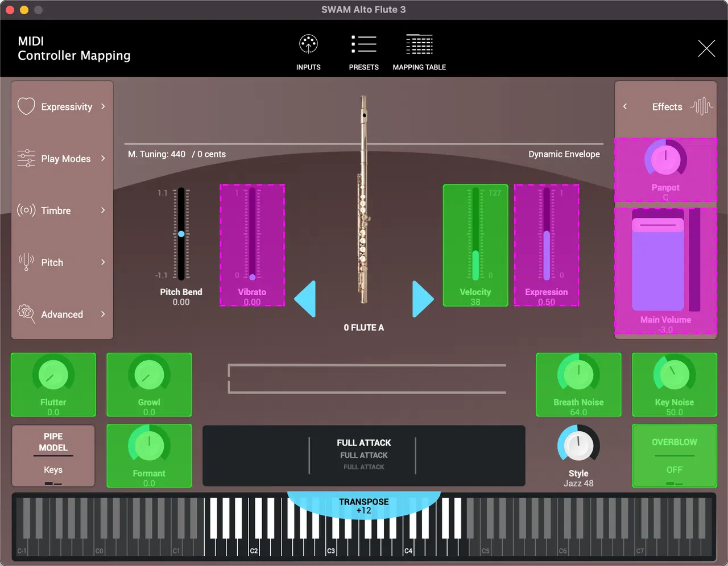
Task: Click the TRANSPOSE +12 button
Action: pyautogui.click(x=364, y=505)
